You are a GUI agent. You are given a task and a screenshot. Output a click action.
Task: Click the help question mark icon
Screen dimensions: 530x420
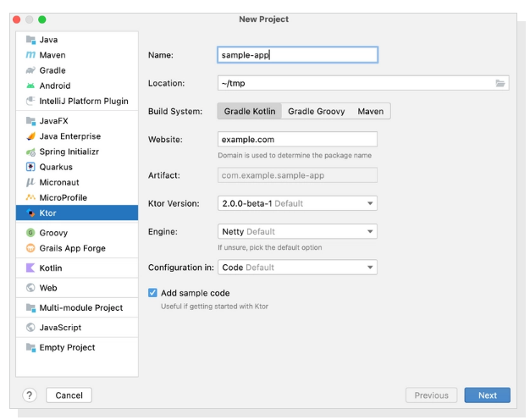(x=29, y=395)
